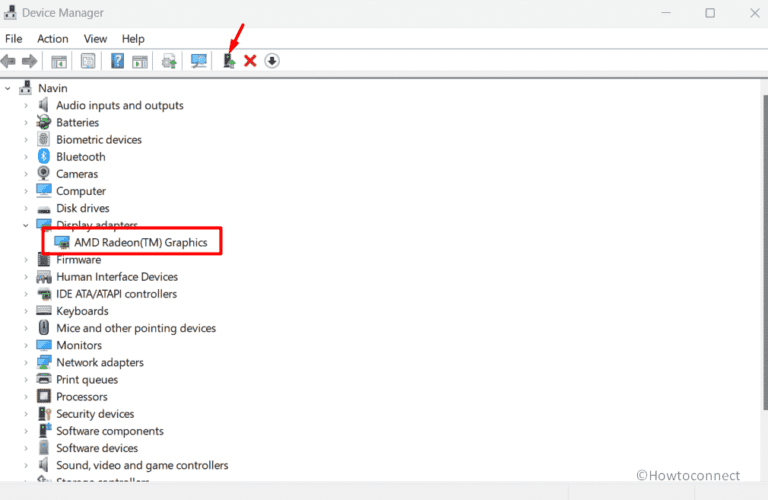Expand the Software components category
Screen dimensions: 768x500
pyautogui.click(x=26, y=431)
